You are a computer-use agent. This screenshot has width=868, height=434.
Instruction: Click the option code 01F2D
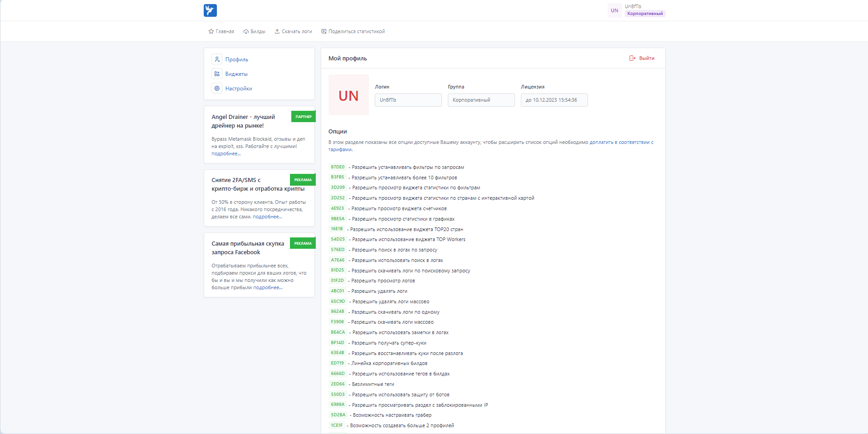tap(338, 281)
